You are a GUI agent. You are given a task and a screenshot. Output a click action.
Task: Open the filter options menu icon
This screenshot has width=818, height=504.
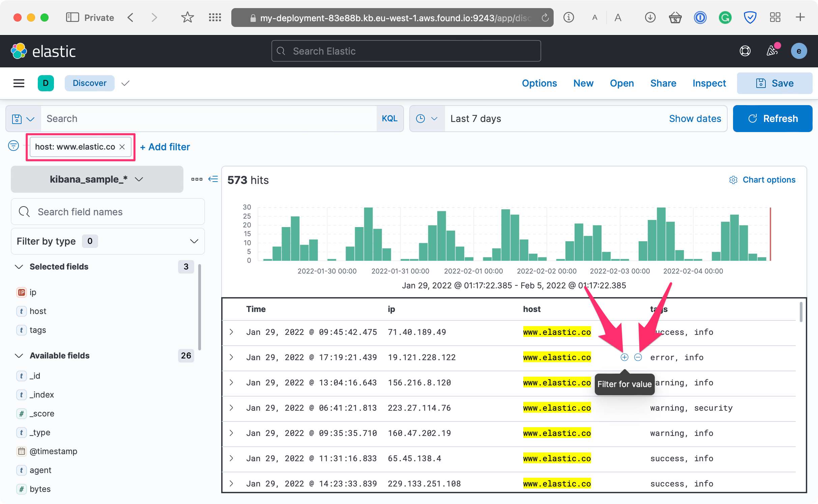click(13, 146)
